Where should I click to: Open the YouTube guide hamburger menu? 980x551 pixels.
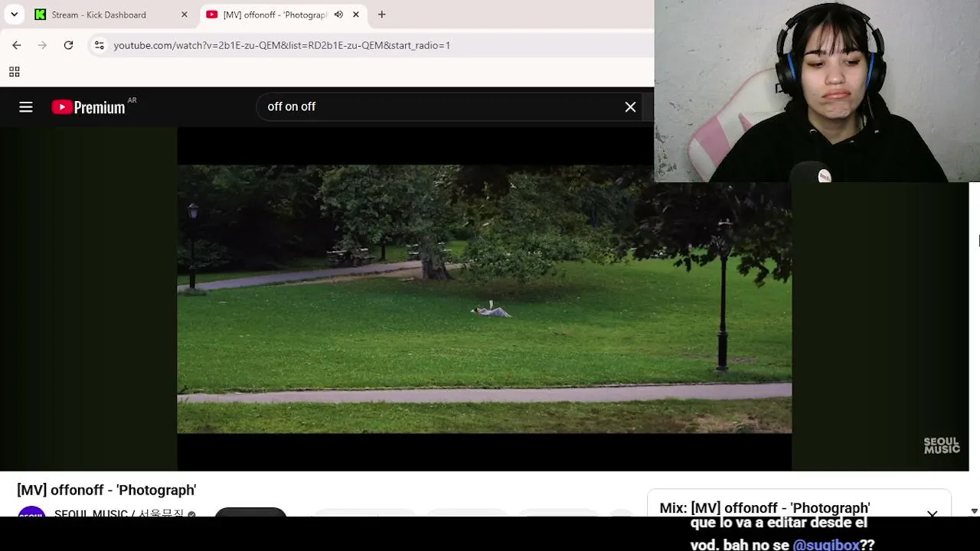tap(26, 107)
